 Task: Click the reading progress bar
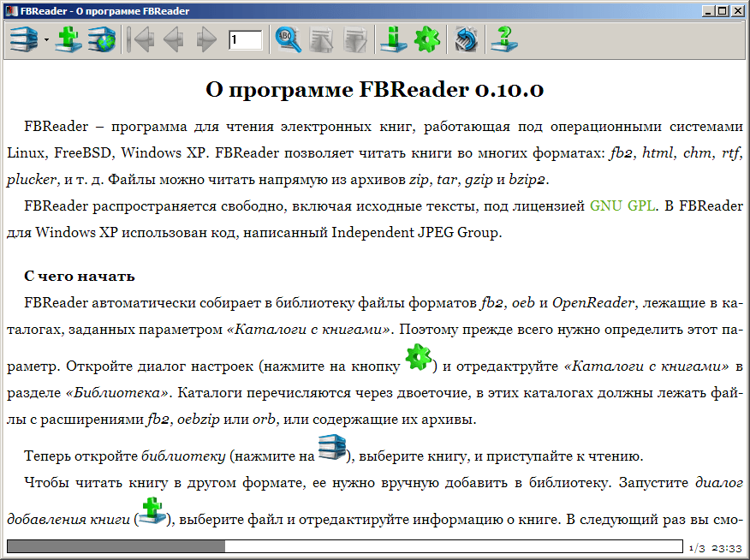point(345,546)
